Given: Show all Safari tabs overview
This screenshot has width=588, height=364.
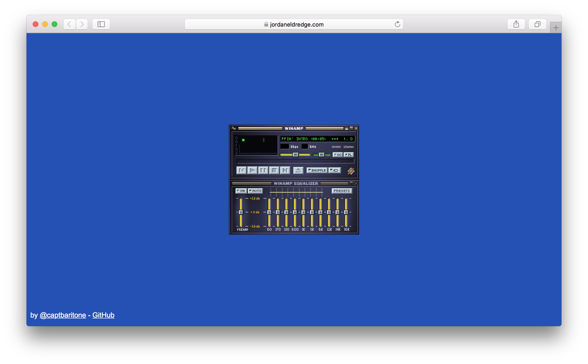Looking at the screenshot, I should 538,24.
